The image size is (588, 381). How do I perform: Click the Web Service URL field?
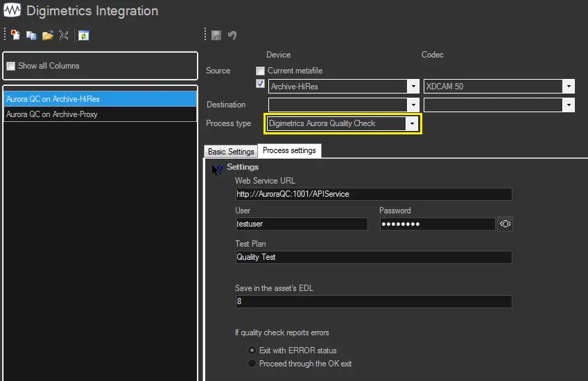click(373, 194)
